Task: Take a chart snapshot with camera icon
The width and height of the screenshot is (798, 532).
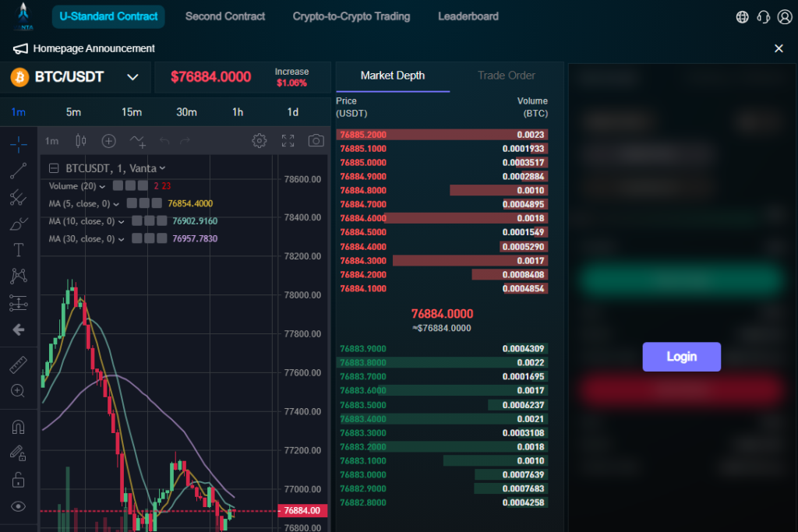Action: (316, 141)
